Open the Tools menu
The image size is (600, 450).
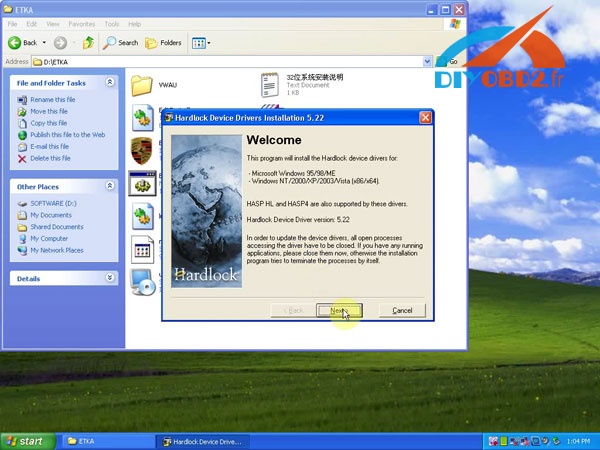[112, 24]
